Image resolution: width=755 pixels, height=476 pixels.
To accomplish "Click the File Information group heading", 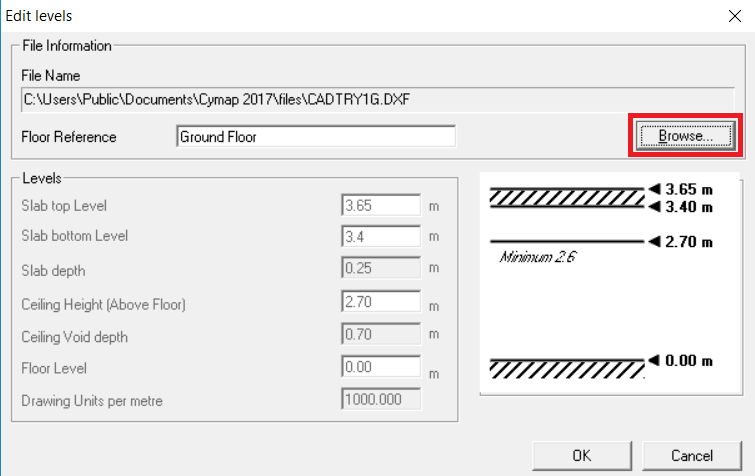I will [x=67, y=46].
